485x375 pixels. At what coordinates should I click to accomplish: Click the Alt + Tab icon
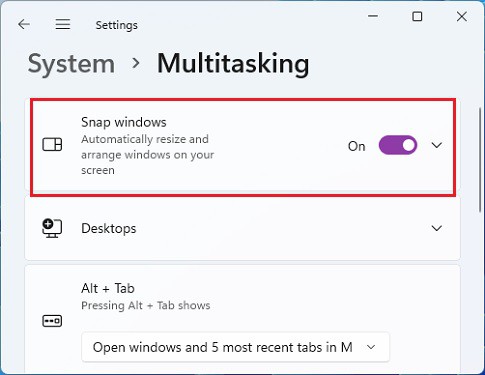[52, 321]
